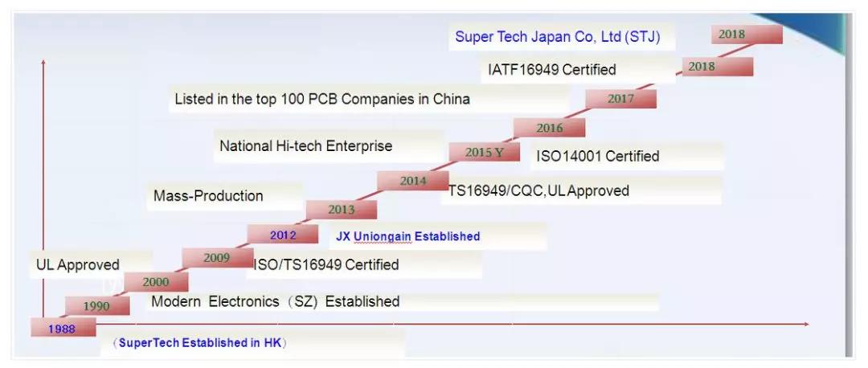The image size is (868, 368).
Task: Select the 2013 timeline marker
Action: (342, 210)
